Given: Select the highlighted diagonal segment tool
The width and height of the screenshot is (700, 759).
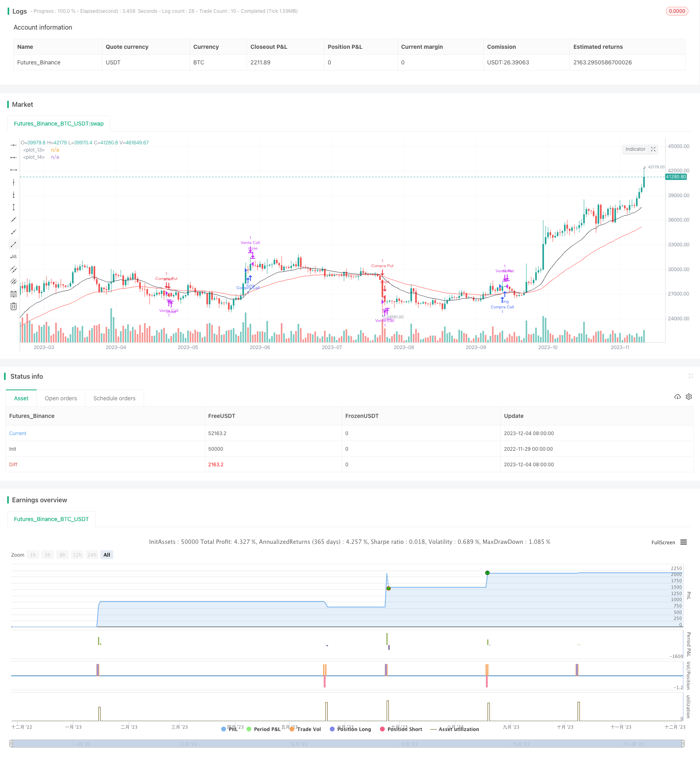Looking at the screenshot, I should pos(14,244).
